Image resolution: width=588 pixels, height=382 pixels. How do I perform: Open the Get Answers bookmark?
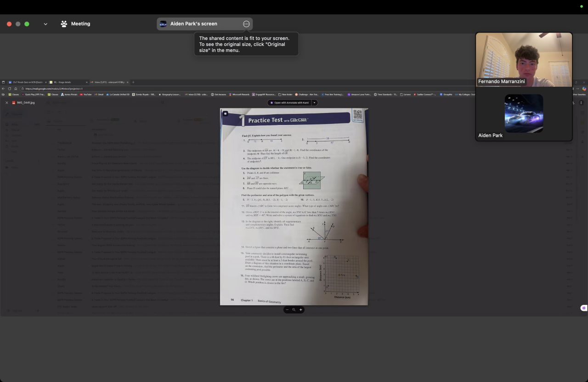[x=219, y=95]
